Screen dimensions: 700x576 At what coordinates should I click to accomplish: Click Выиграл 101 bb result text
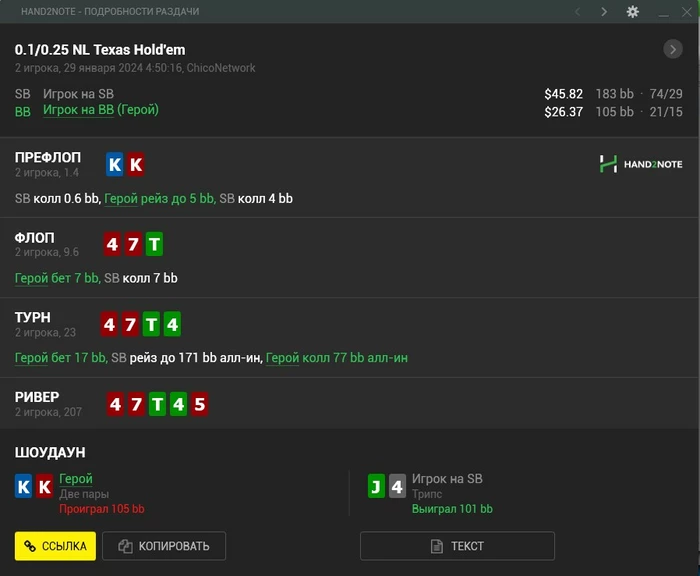tap(452, 509)
